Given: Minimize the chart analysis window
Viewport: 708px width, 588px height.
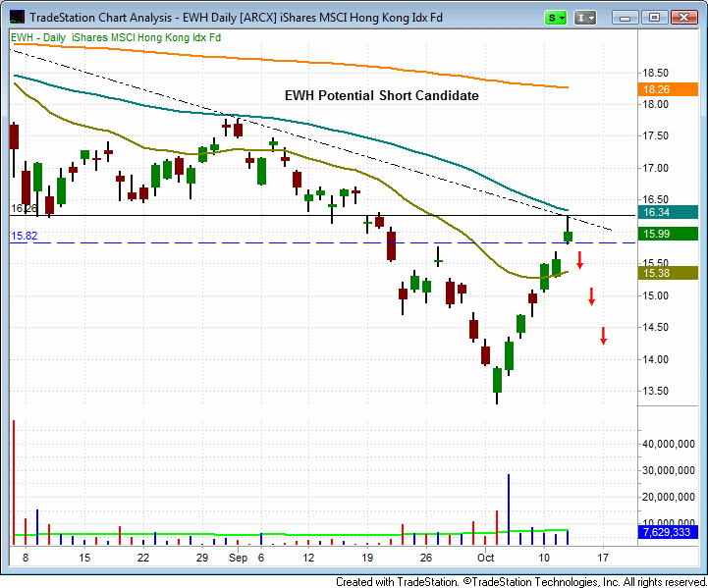Looking at the screenshot, I should click(625, 18).
